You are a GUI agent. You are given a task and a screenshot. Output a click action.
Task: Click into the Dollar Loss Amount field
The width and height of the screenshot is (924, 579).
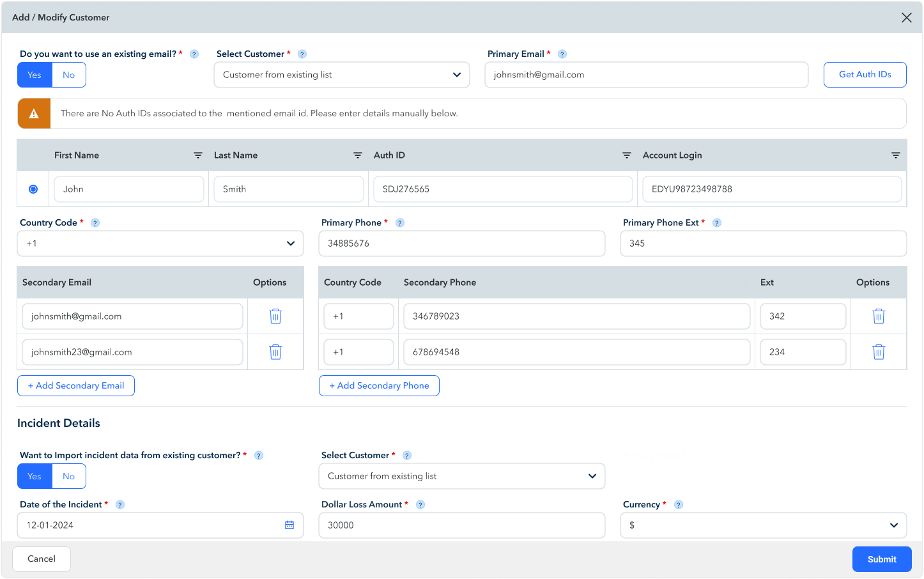tap(461, 525)
